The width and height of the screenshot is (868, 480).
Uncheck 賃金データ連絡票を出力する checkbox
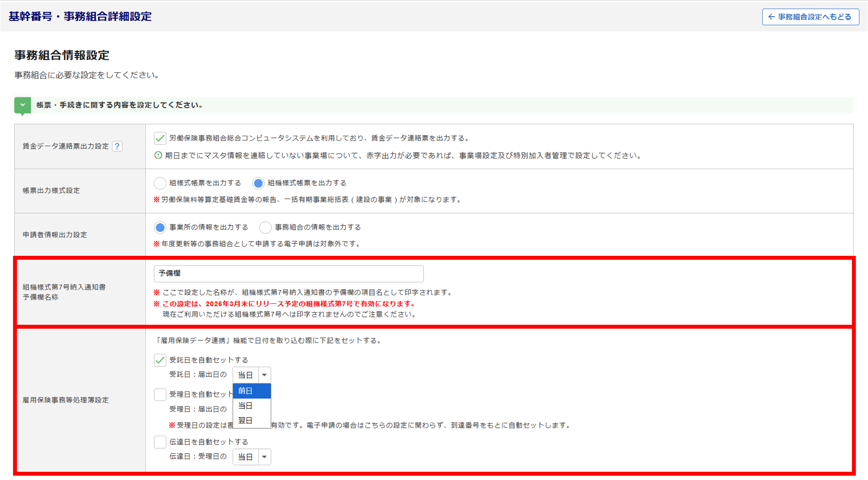(160, 138)
